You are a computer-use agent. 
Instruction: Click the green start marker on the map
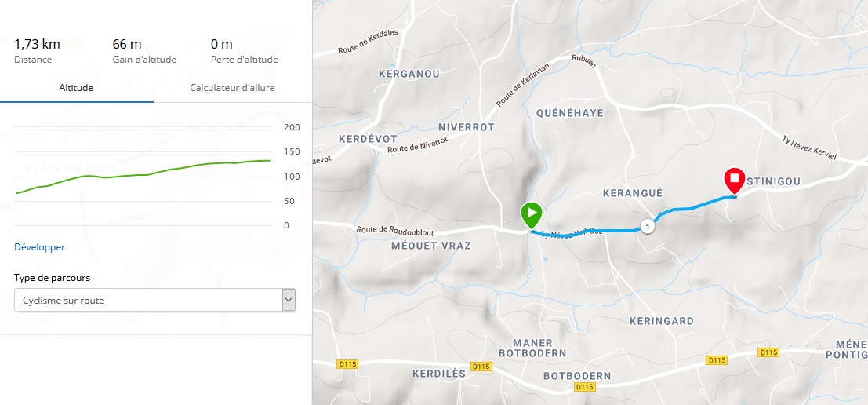click(532, 216)
